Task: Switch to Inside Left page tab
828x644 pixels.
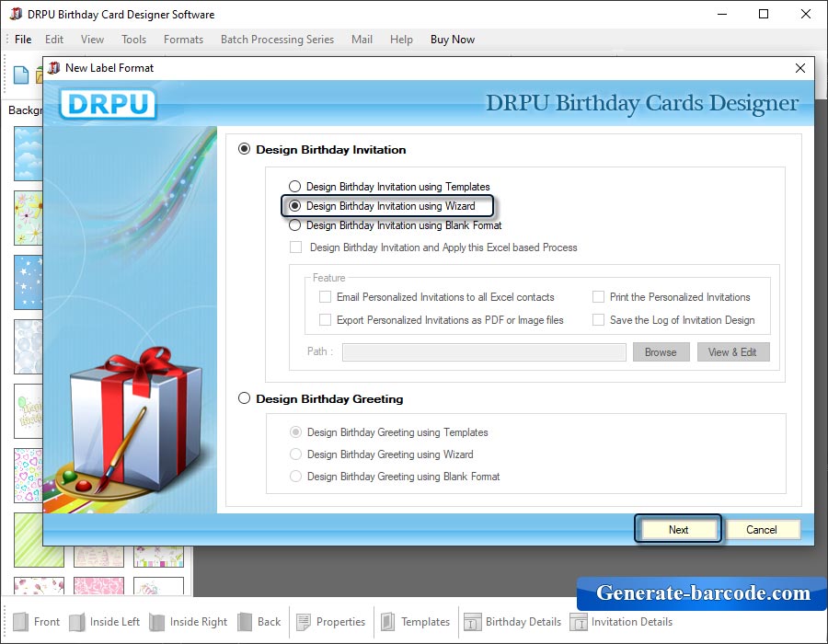Action: tap(105, 622)
